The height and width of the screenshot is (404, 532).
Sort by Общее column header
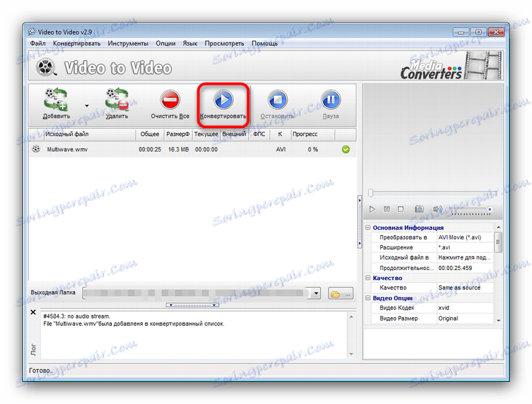(x=149, y=134)
